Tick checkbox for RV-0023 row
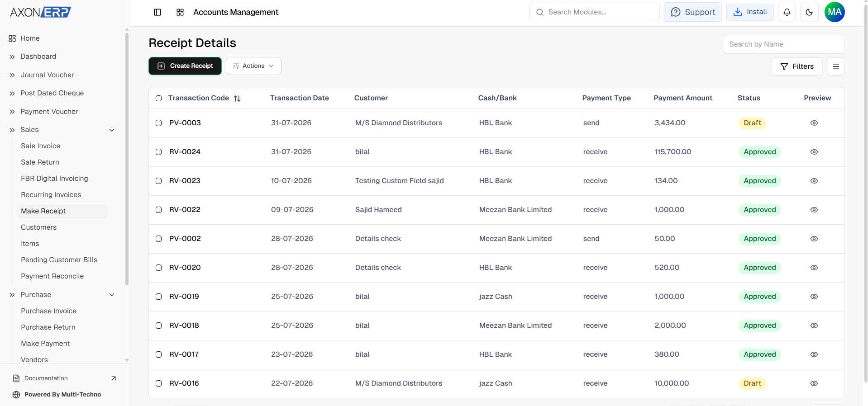This screenshot has width=868, height=406. click(158, 181)
